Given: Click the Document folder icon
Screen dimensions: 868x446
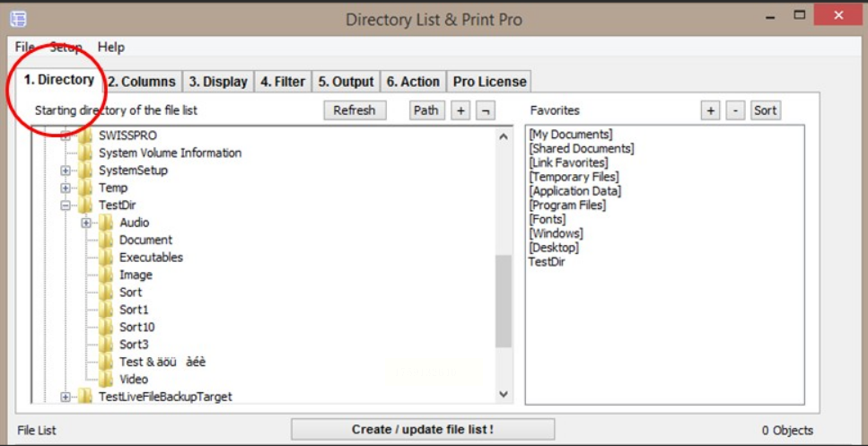Looking at the screenshot, I should [x=106, y=240].
